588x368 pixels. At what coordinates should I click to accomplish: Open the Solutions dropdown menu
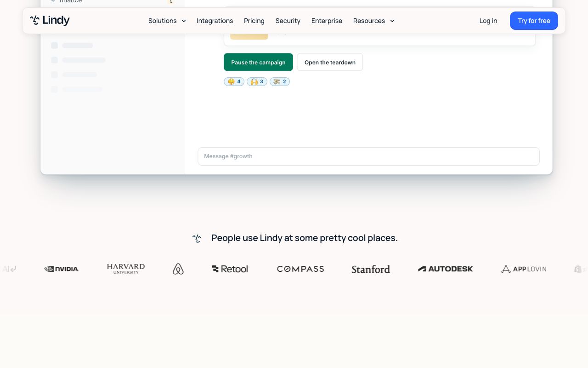coord(167,21)
